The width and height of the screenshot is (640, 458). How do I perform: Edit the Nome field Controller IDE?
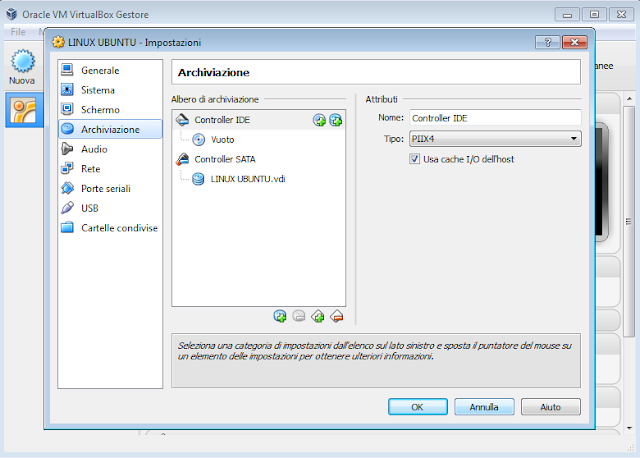click(x=495, y=118)
